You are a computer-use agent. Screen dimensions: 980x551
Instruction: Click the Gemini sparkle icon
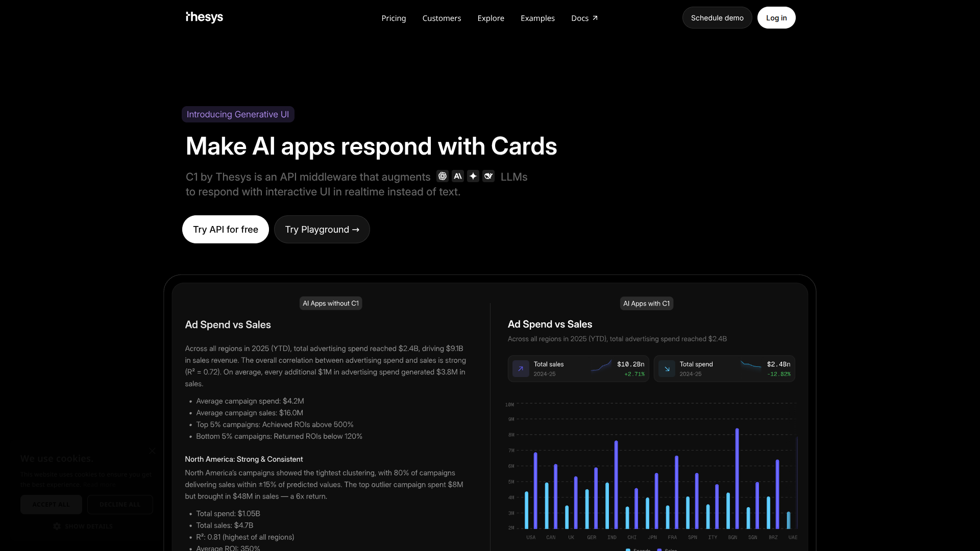473,176
